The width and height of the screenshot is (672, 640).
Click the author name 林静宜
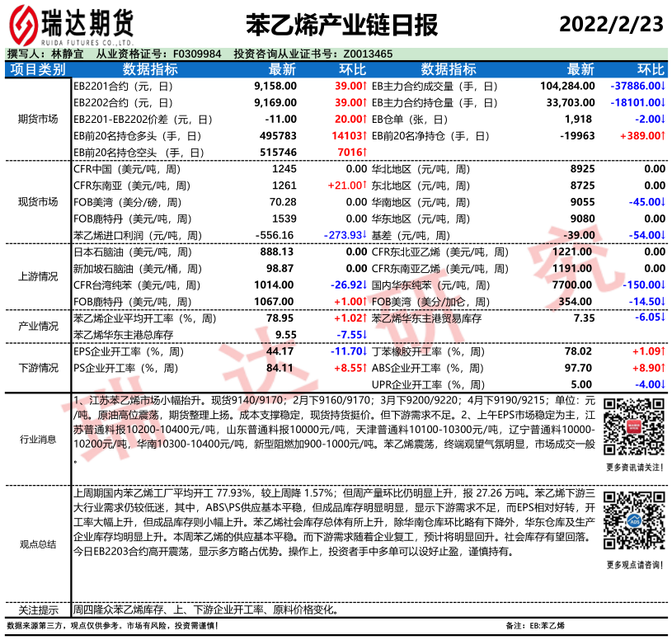(x=67, y=54)
